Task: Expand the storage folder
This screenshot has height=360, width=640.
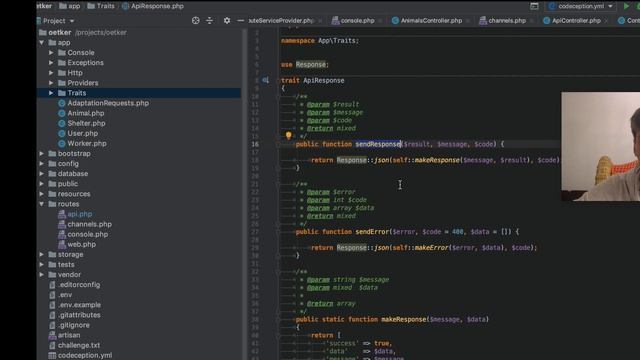Action: [x=42, y=254]
